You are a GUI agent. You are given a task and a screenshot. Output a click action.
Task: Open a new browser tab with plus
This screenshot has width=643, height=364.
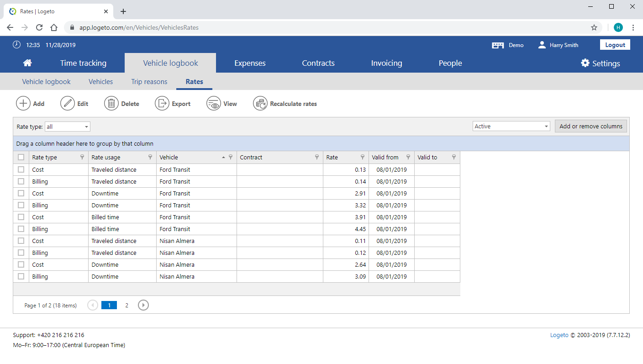click(123, 11)
